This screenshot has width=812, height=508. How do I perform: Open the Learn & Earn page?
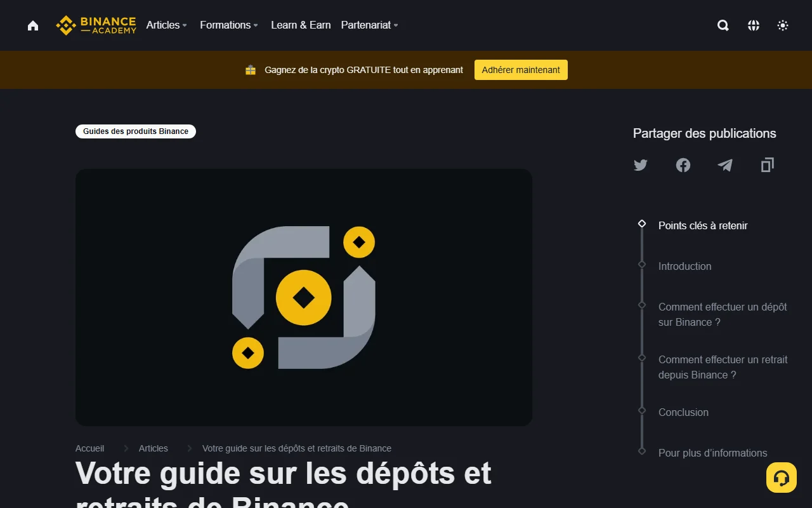301,25
